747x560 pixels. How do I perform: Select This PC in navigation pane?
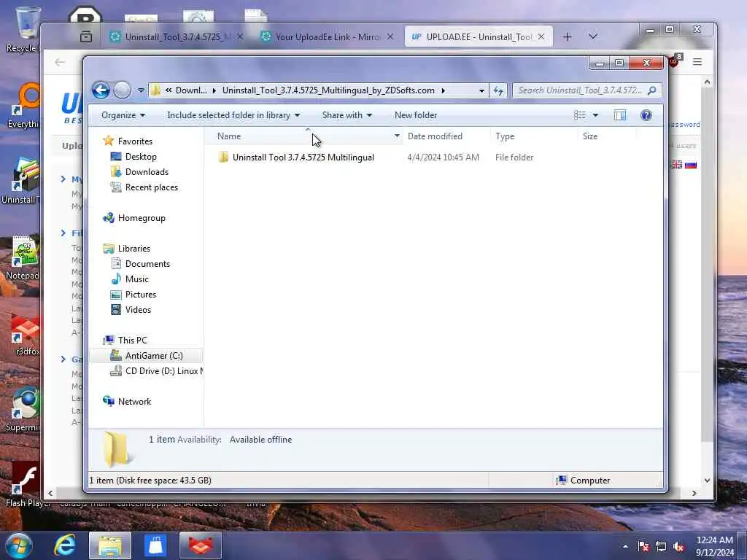133,340
